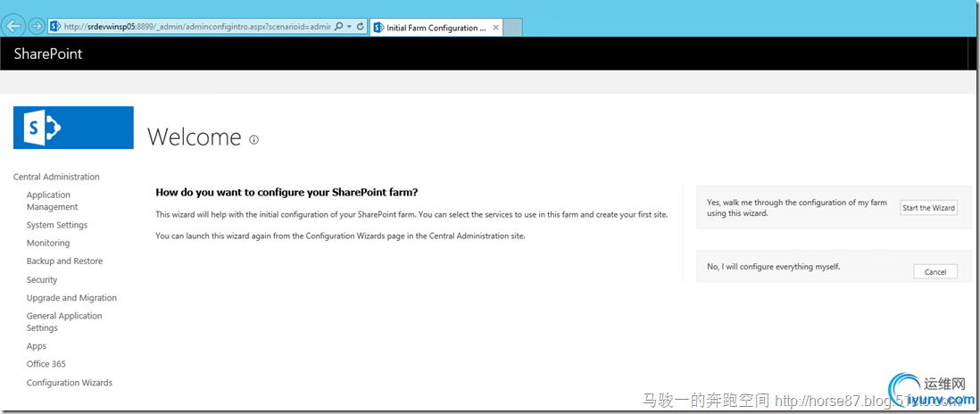Click the Cancel button
Image resolution: width=980 pixels, height=414 pixels.
(x=935, y=271)
